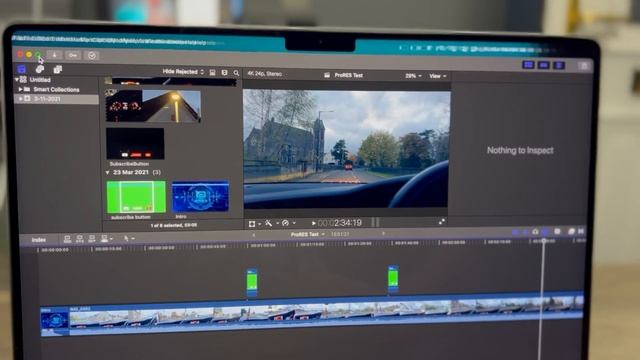The image size is (640, 360).
Task: Toggle the Browser panel visibility button
Action: [x=528, y=64]
